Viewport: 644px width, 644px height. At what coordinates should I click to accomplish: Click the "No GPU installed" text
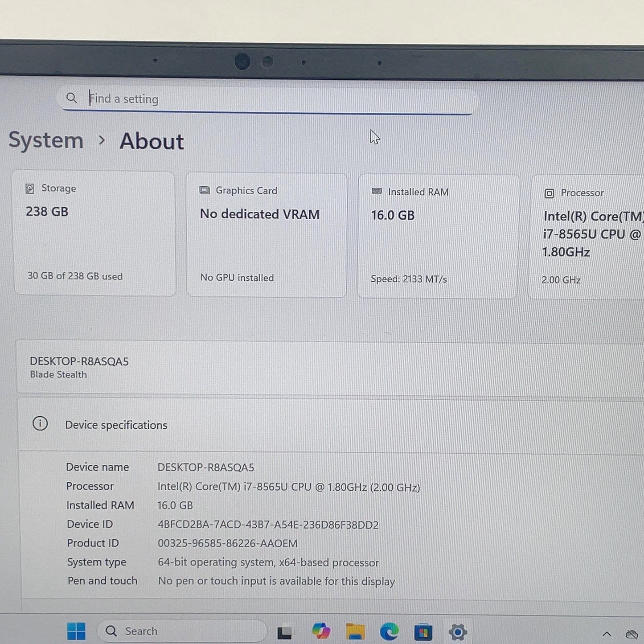click(x=237, y=278)
